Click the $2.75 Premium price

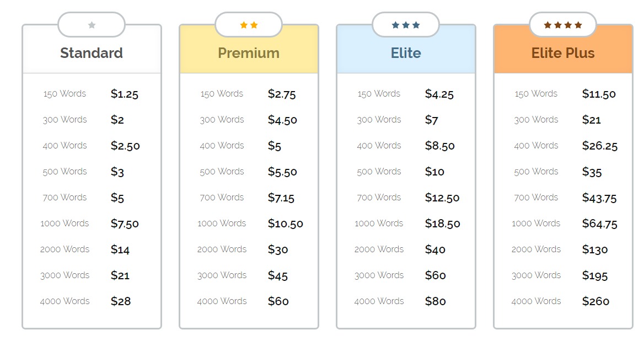[x=282, y=94]
